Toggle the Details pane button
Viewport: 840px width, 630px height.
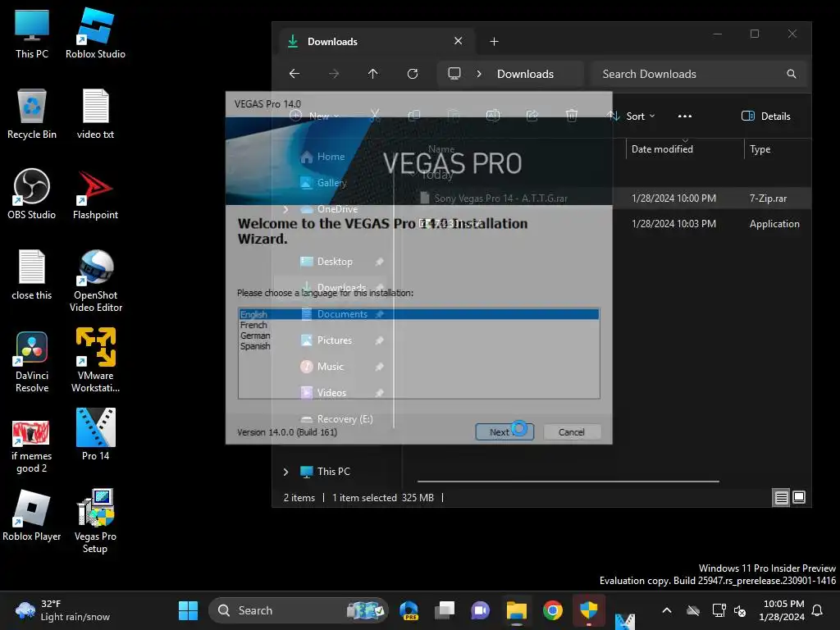click(x=765, y=116)
